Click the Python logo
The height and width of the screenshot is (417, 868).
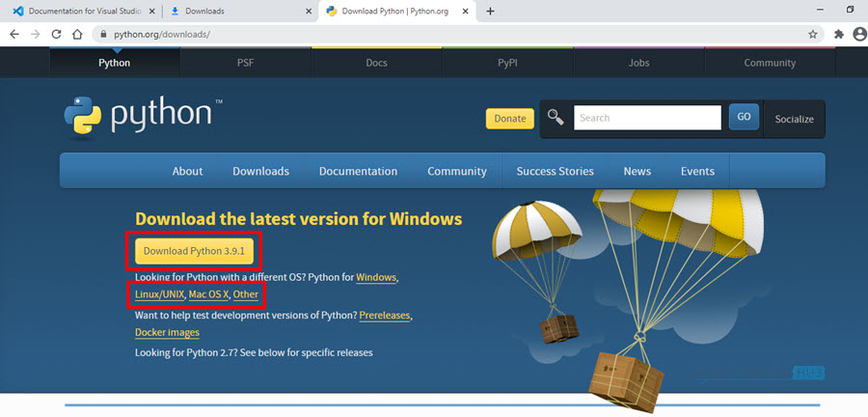[138, 115]
